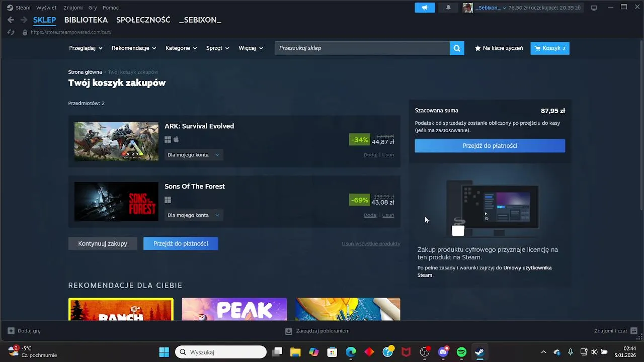Show hidden tray icons chevron

pos(543,352)
